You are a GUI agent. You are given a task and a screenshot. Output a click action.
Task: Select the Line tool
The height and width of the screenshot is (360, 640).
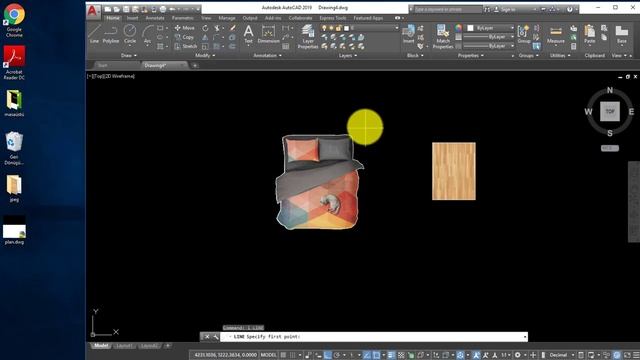[x=94, y=34]
